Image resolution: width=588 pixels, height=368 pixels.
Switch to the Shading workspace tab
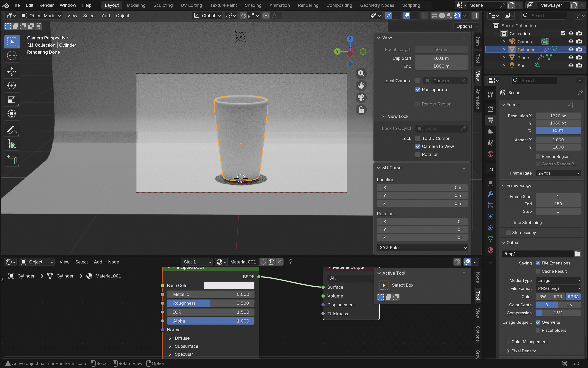pos(253,5)
